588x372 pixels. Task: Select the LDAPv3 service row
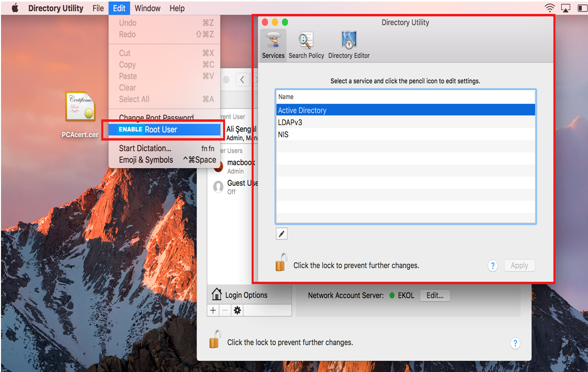[x=406, y=122]
